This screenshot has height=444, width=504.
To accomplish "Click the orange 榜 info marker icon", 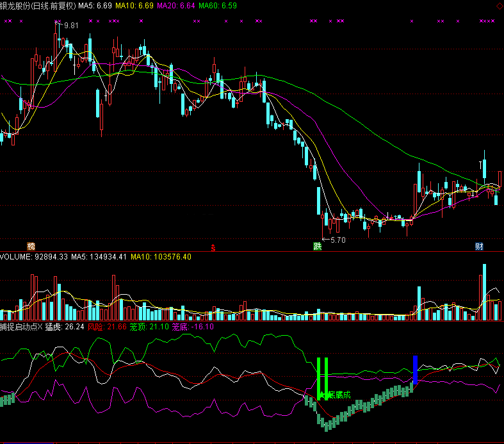I will point(30,247).
